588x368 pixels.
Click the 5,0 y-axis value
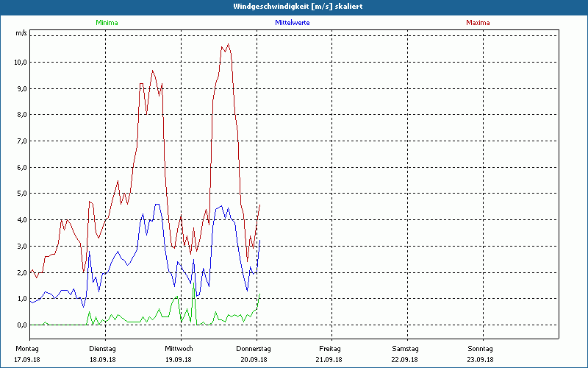[x=22, y=194]
